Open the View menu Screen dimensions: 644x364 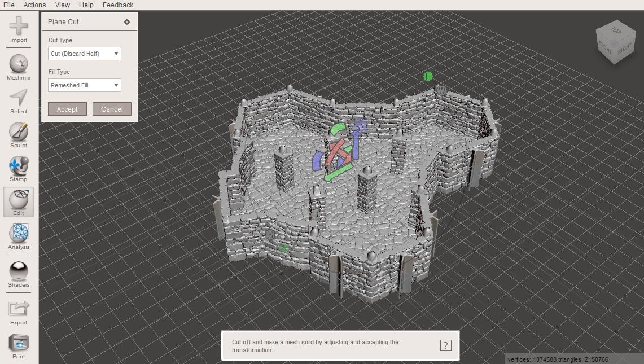click(x=63, y=5)
